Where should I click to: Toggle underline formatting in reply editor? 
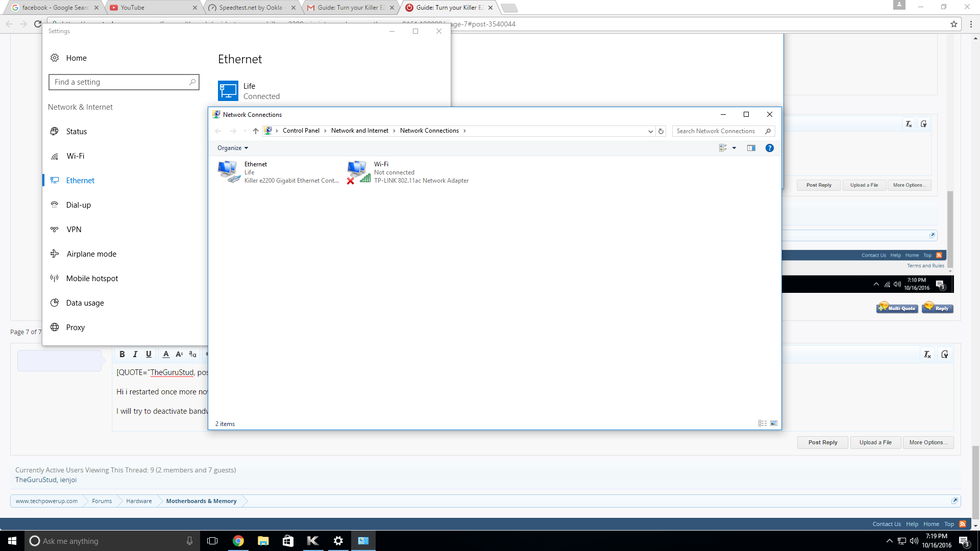pyautogui.click(x=149, y=354)
